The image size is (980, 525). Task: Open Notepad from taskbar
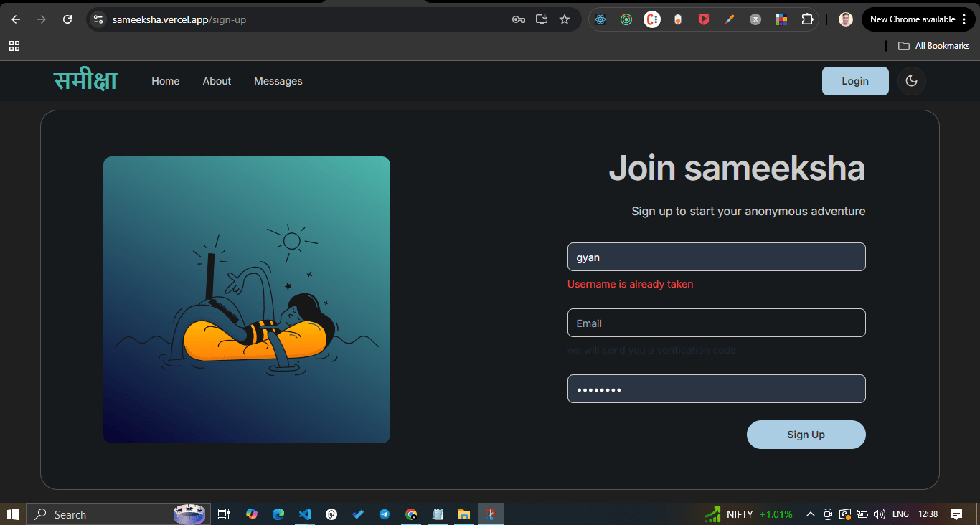438,514
